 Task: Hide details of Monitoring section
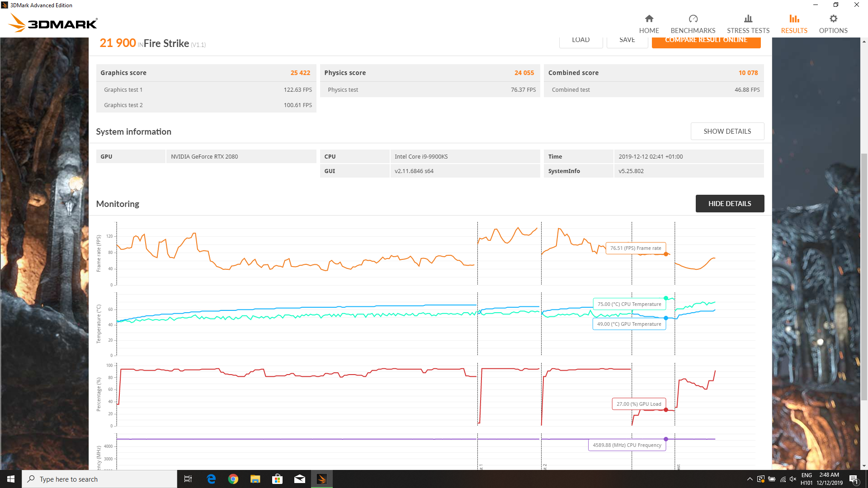(729, 204)
